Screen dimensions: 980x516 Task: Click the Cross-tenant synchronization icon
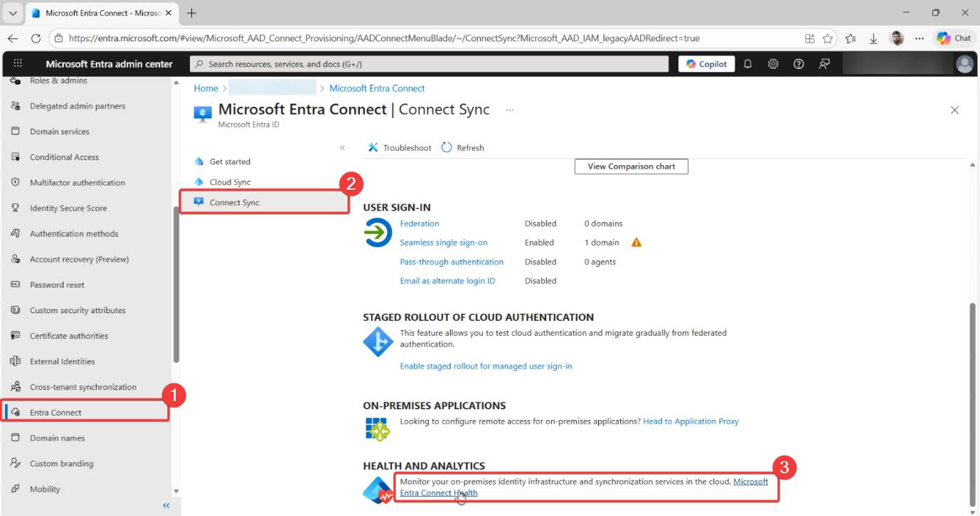tap(16, 386)
